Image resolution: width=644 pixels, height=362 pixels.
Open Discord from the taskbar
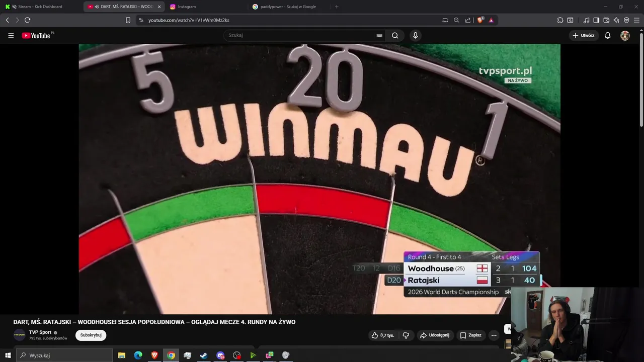(220, 355)
